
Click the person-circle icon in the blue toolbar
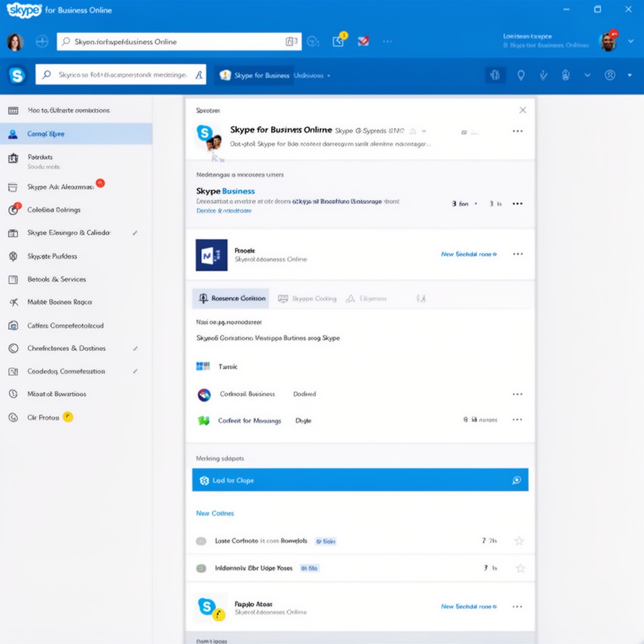(x=610, y=75)
